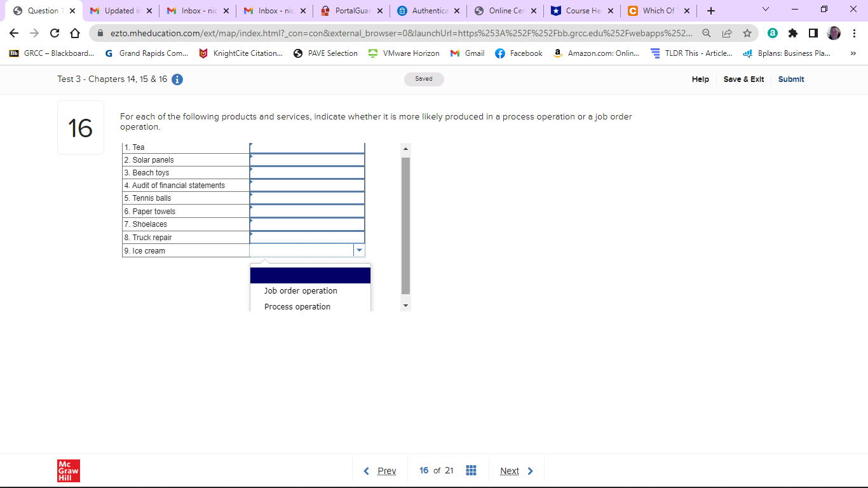
Task: Open Gmail from the bookmarks bar
Action: [x=467, y=53]
